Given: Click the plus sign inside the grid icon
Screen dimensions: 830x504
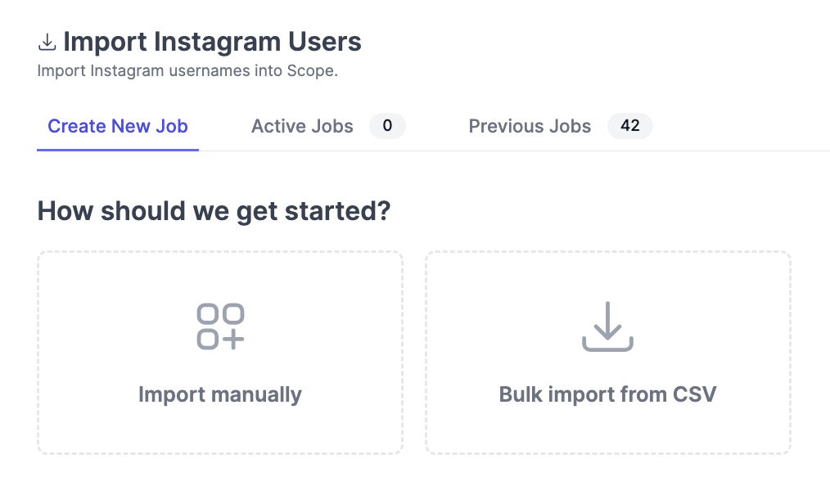Looking at the screenshot, I should pyautogui.click(x=232, y=339).
